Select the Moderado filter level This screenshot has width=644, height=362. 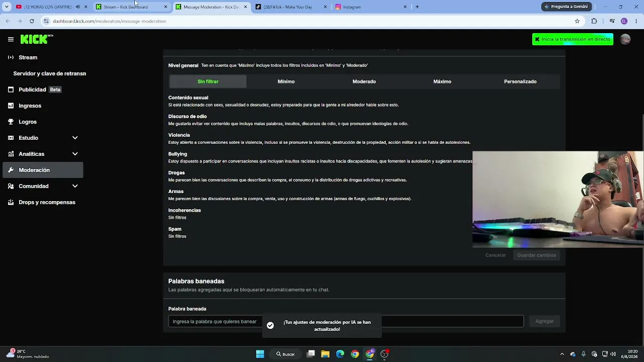click(x=364, y=81)
